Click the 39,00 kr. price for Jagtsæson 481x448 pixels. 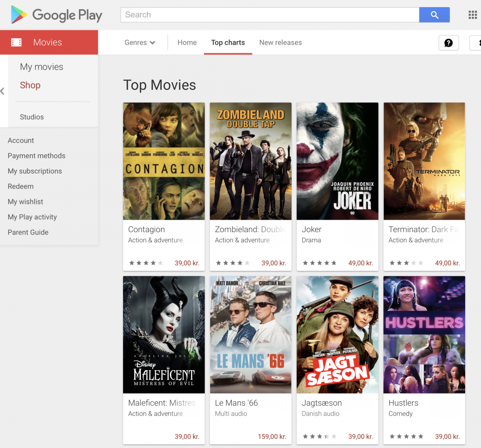point(361,436)
